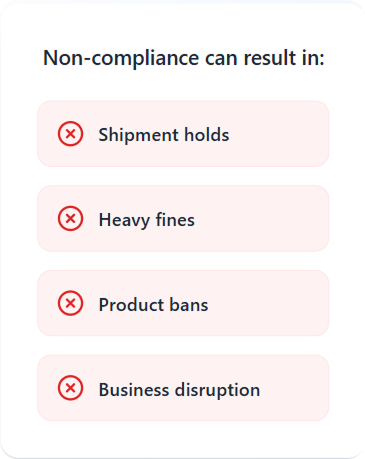This screenshot has width=365, height=459.
Task: Click the word "holds" in first card
Action: pos(207,135)
